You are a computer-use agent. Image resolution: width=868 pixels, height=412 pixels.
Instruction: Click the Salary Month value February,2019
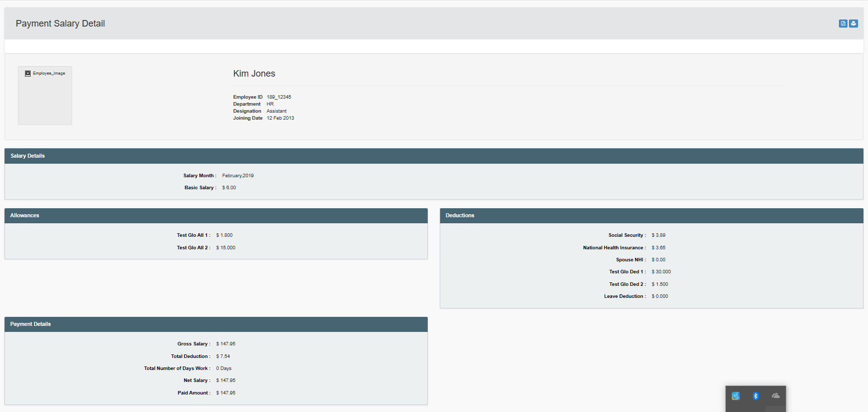[x=238, y=176]
